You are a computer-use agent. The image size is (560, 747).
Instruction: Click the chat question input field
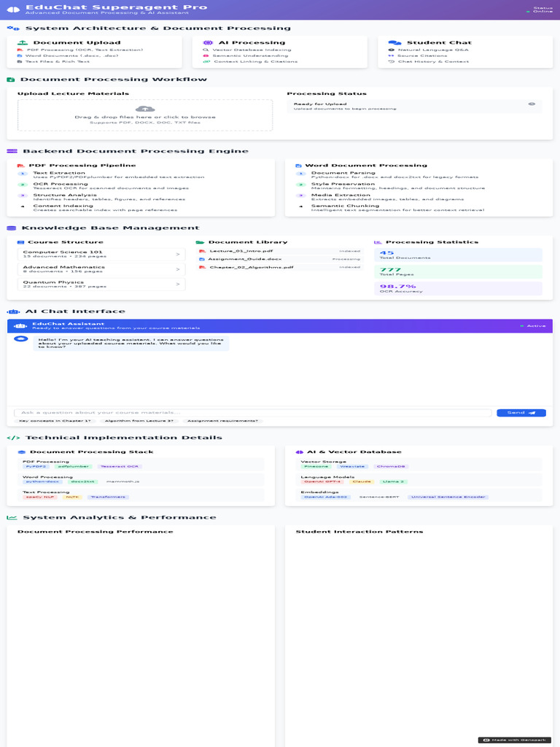point(252,413)
